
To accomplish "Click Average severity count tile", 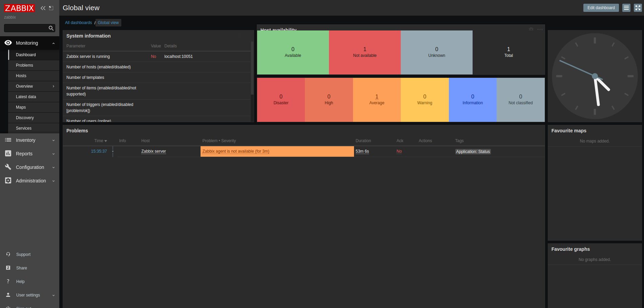I will 377,100.
